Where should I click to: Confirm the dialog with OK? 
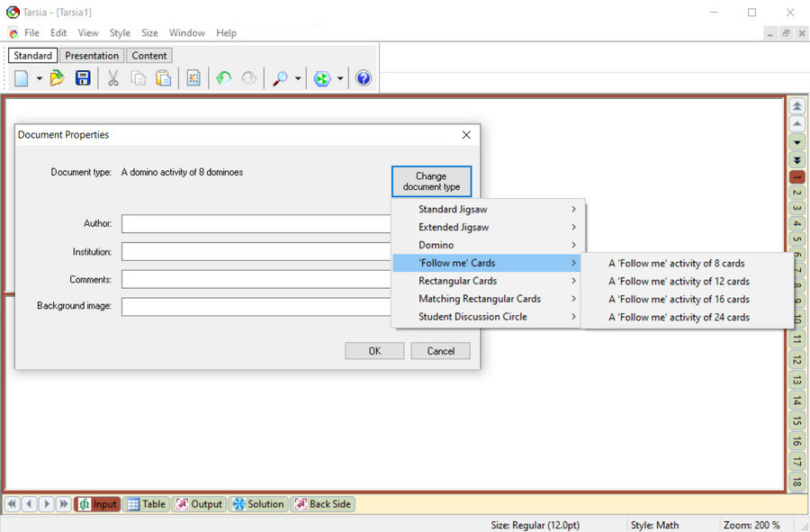click(374, 351)
